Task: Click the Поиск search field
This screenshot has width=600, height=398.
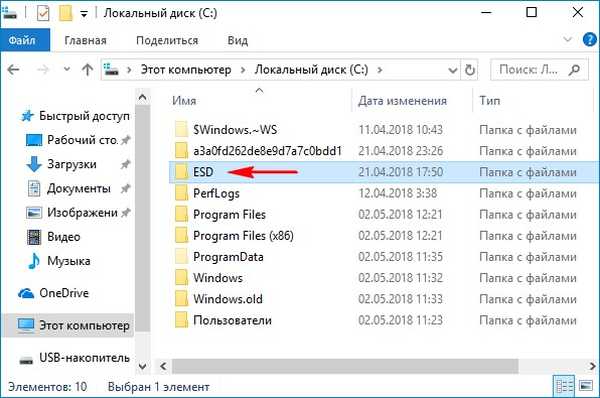Action: point(532,70)
